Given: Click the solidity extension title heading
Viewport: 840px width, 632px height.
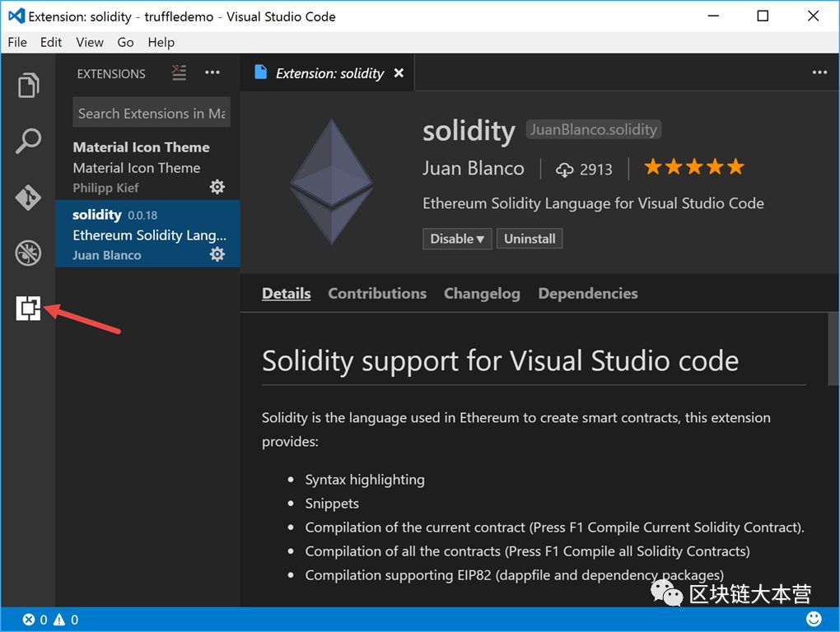Looking at the screenshot, I should 469,131.
